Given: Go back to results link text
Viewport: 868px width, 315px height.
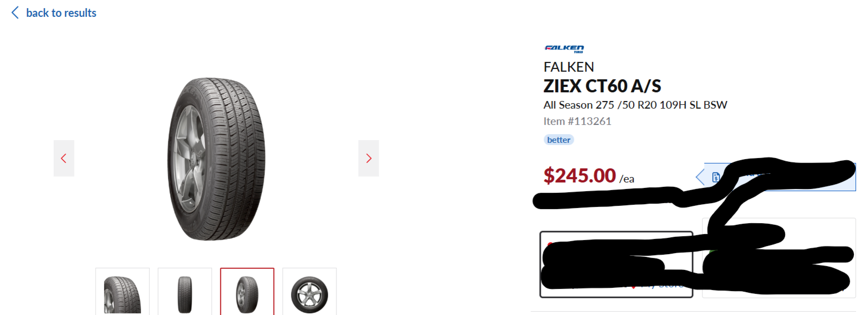Looking at the screenshot, I should pos(61,13).
